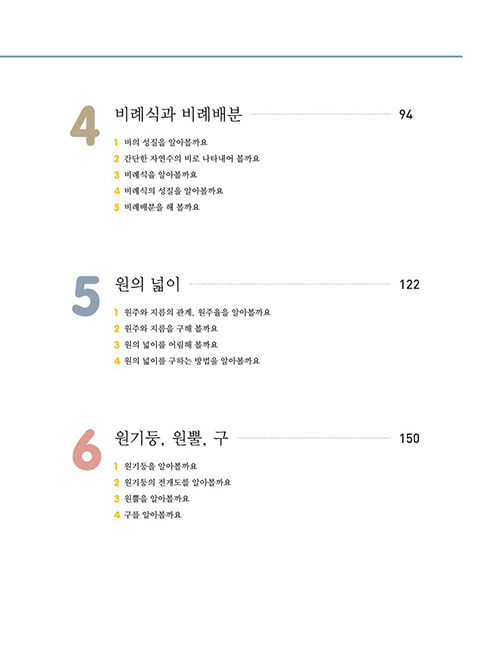This screenshot has height=666, width=500.
Task: Select lesson 원의 넓이를 어림해 볼까요
Action: click(171, 344)
